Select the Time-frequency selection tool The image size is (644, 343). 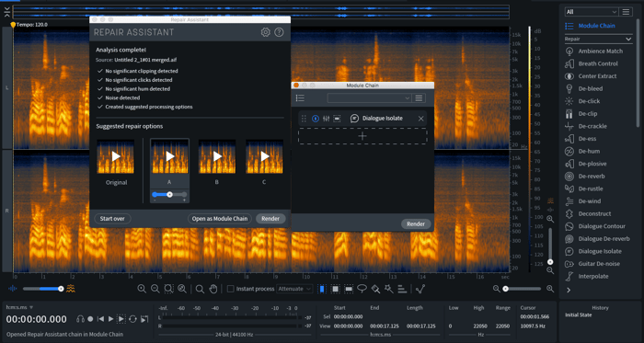click(x=335, y=289)
